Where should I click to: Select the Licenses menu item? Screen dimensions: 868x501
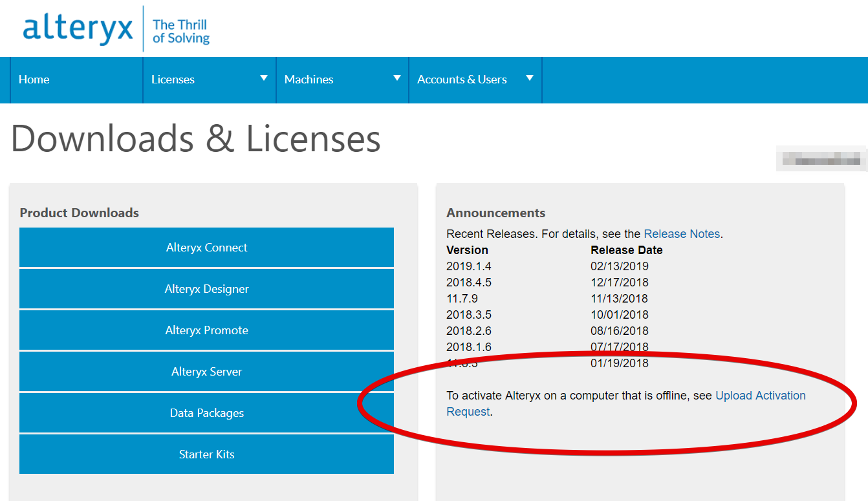point(173,80)
